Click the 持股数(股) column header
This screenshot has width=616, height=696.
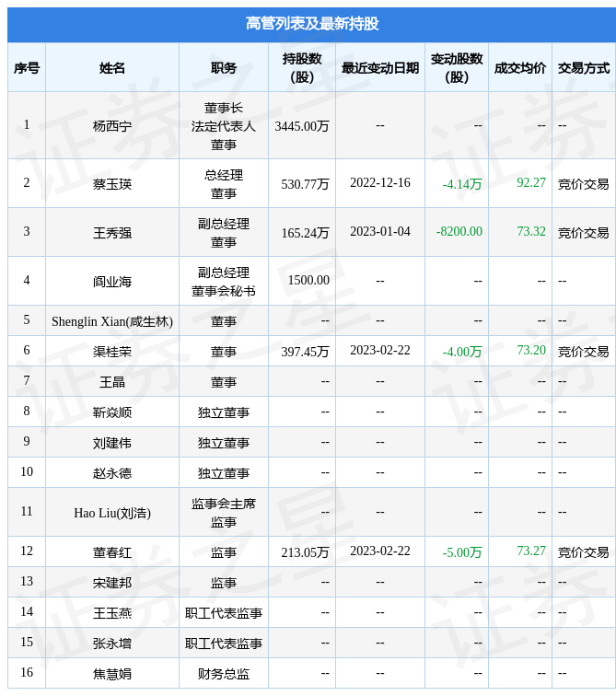pyautogui.click(x=302, y=67)
